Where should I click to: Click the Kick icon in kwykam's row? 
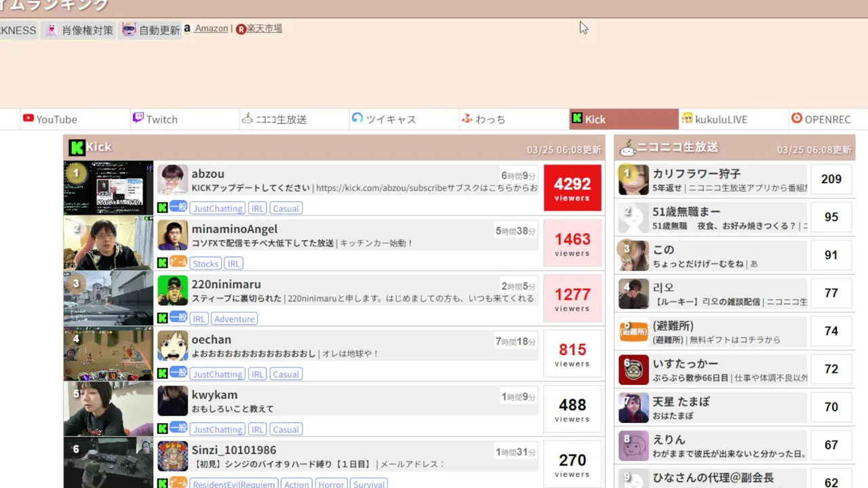click(163, 429)
